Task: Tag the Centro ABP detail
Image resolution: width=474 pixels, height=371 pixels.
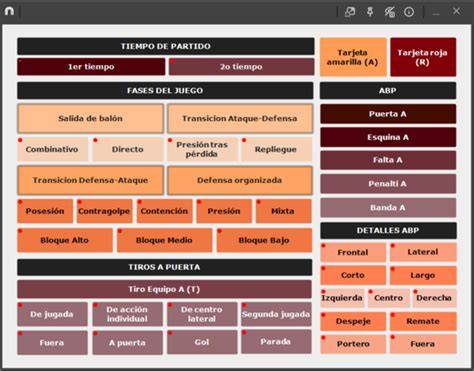Action: (389, 298)
